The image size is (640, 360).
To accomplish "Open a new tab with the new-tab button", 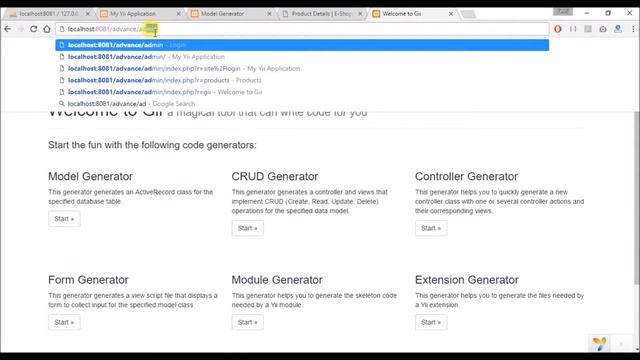I will 468,14.
